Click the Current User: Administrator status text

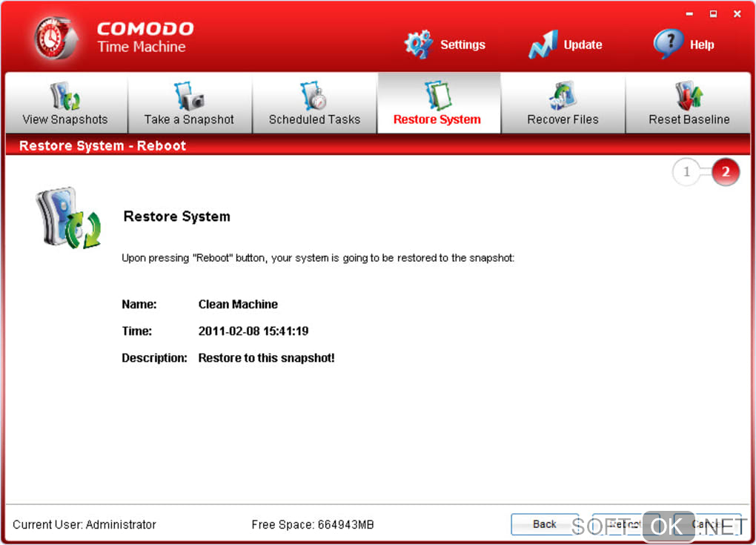point(84,525)
